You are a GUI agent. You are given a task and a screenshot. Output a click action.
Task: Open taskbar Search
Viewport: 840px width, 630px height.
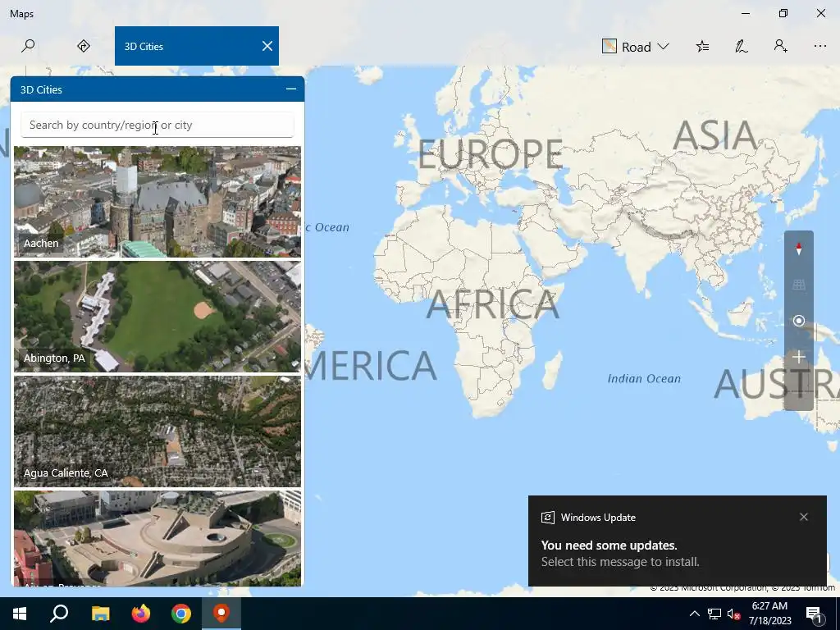(x=59, y=614)
